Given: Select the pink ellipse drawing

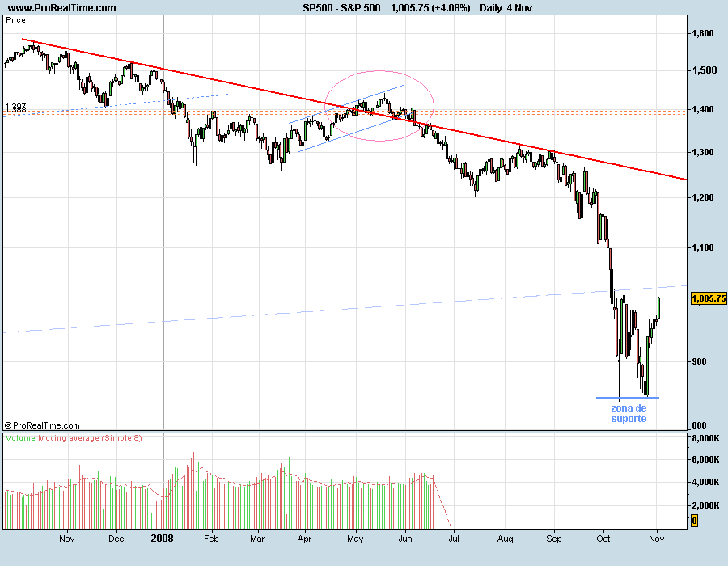Looking at the screenshot, I should [379, 106].
